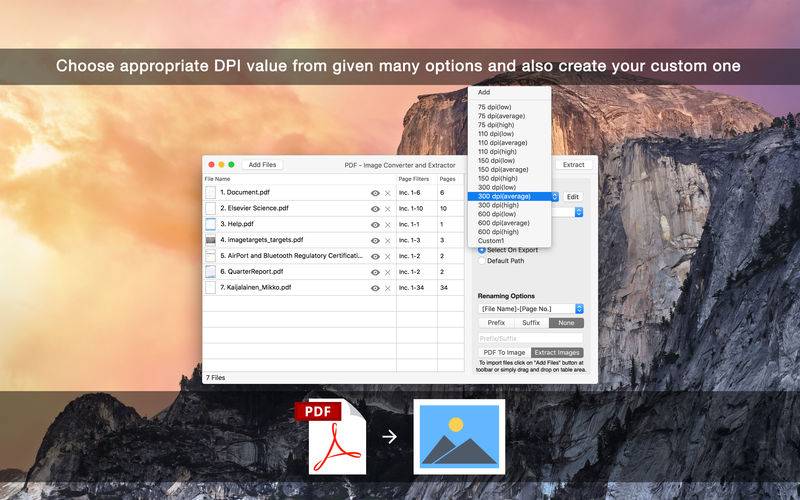Click the 7 Files status text
800x500 pixels.
click(215, 378)
